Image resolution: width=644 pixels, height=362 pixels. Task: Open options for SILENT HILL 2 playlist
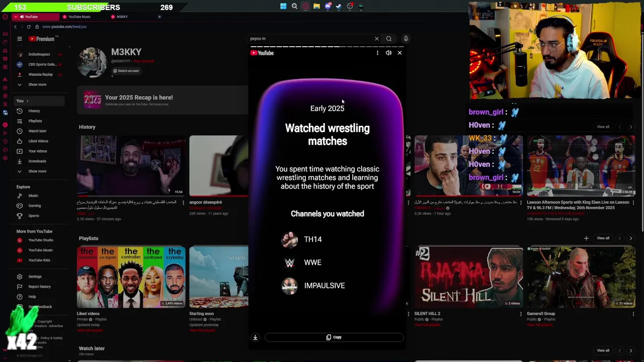point(521,314)
